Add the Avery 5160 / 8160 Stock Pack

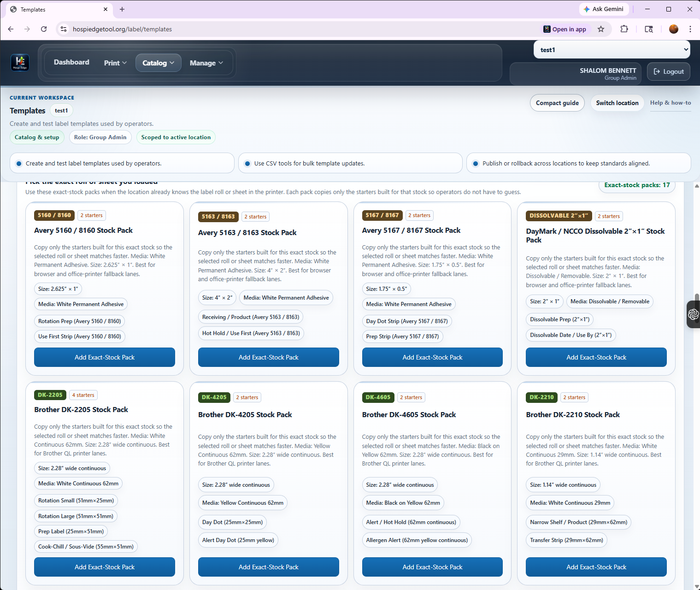[x=105, y=357]
